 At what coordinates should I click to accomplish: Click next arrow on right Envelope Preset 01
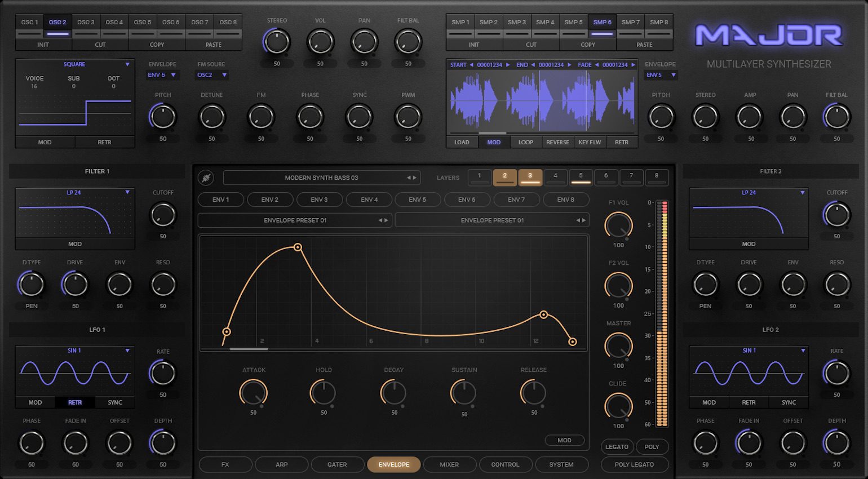point(584,220)
